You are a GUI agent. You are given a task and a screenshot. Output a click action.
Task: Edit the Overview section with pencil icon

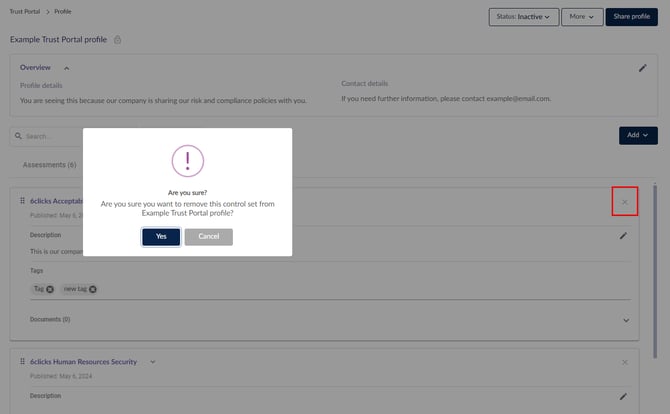(x=643, y=68)
